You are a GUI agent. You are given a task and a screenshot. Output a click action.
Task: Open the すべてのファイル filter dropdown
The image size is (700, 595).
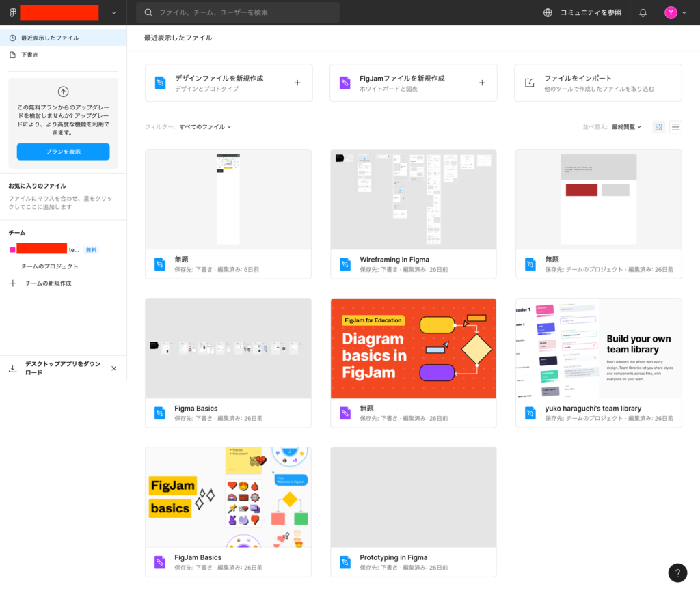(x=205, y=127)
